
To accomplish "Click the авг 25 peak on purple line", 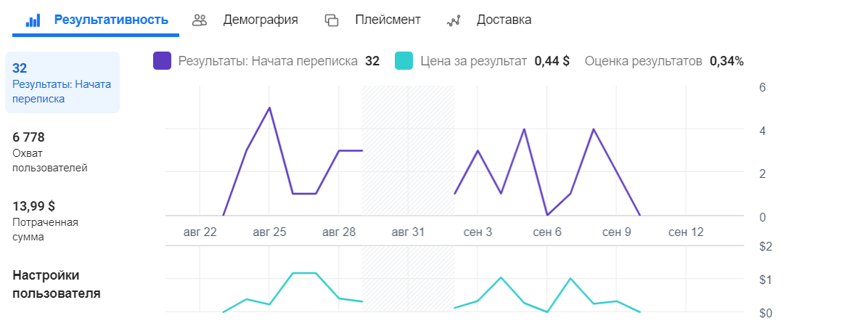I will pyautogui.click(x=269, y=108).
